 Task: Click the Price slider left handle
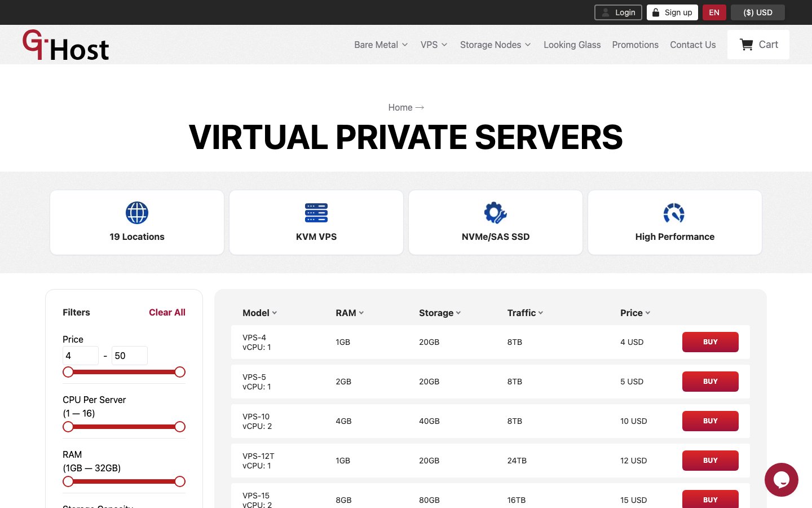[x=68, y=372]
